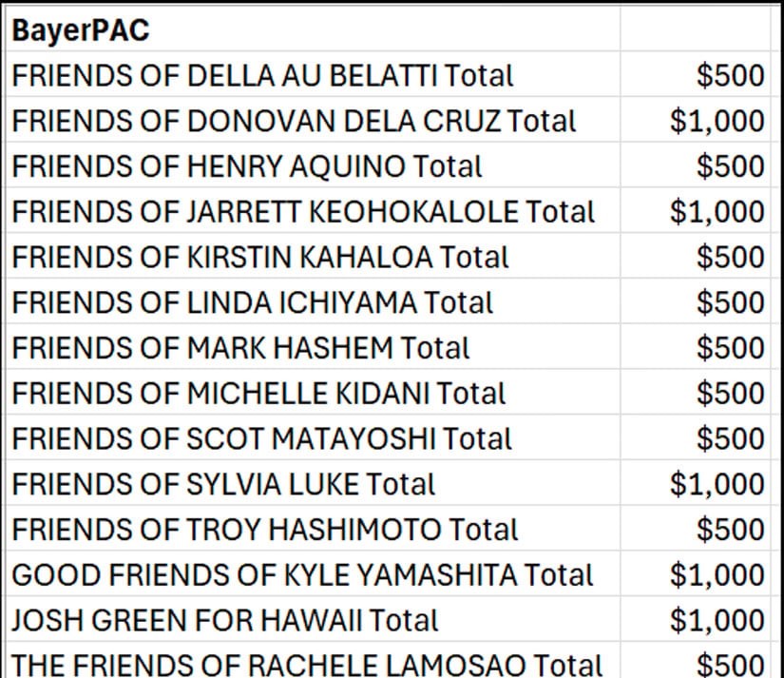The image size is (784, 678).
Task: Select the BayerPAC header cell
Action: 81,30
